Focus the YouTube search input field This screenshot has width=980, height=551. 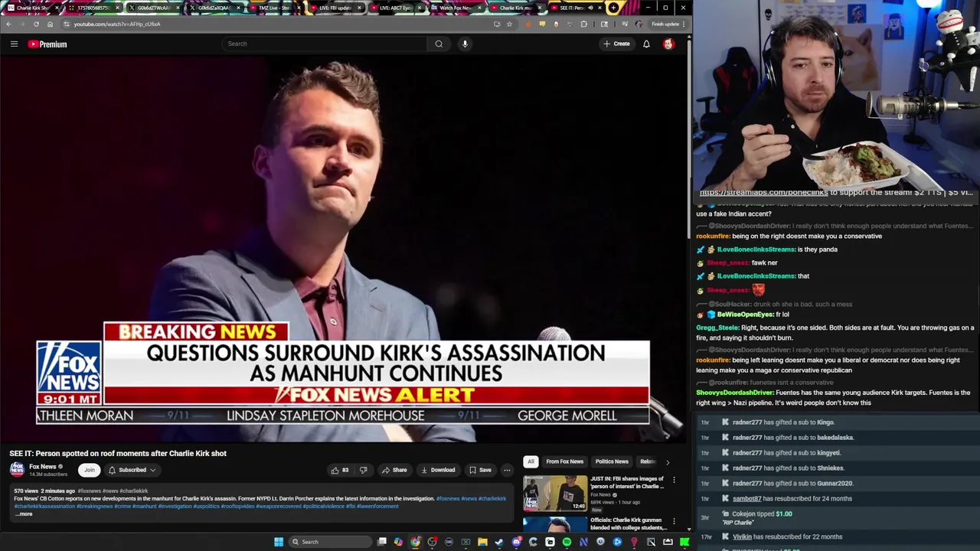pos(325,44)
